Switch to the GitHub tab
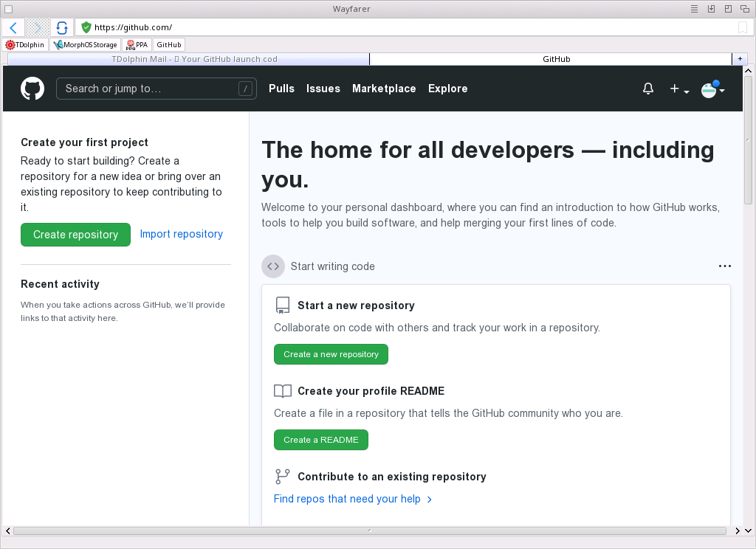The image size is (756, 549). pyautogui.click(x=551, y=59)
